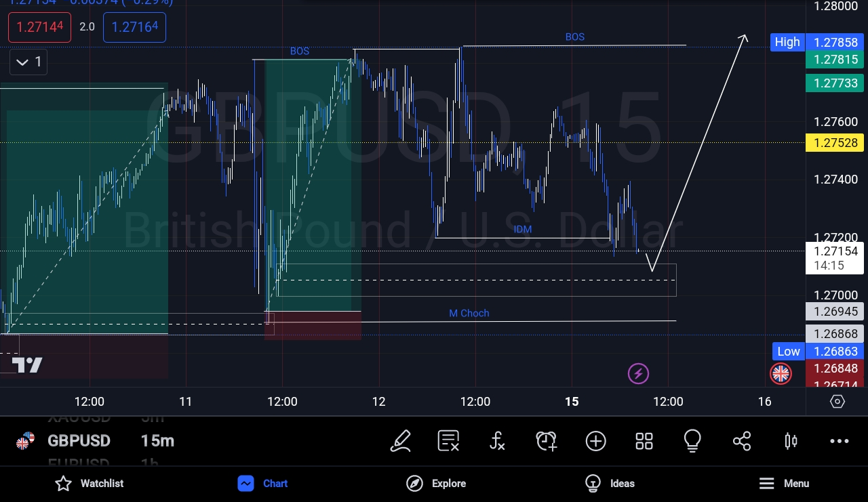Tap the purple lightning event marker

point(638,373)
